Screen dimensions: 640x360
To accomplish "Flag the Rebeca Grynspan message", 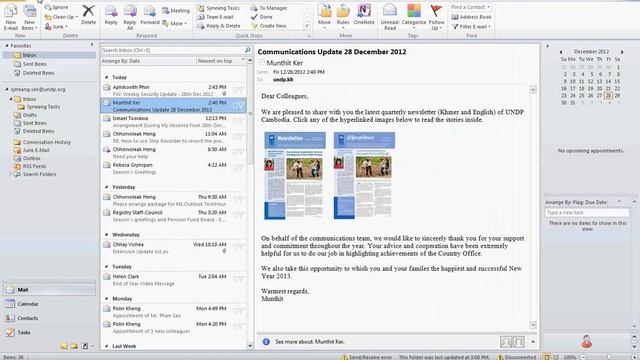I will pyautogui.click(x=241, y=168).
